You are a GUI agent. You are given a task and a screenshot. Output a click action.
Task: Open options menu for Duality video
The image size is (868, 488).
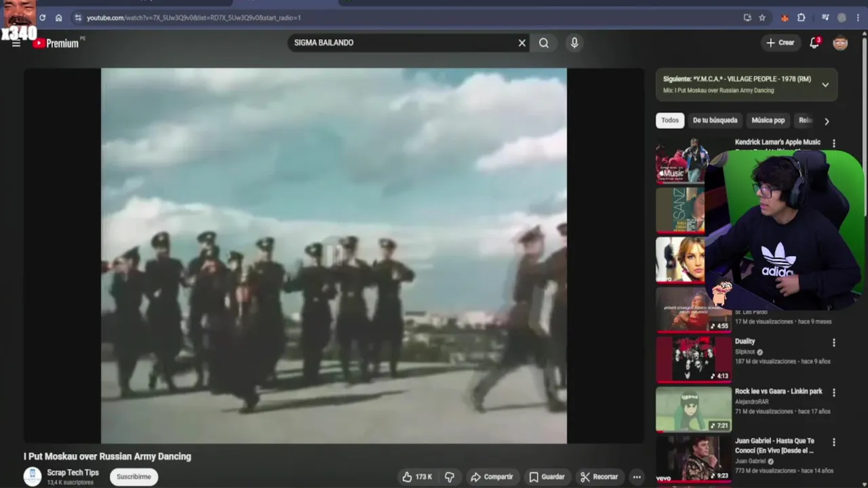pos(834,343)
